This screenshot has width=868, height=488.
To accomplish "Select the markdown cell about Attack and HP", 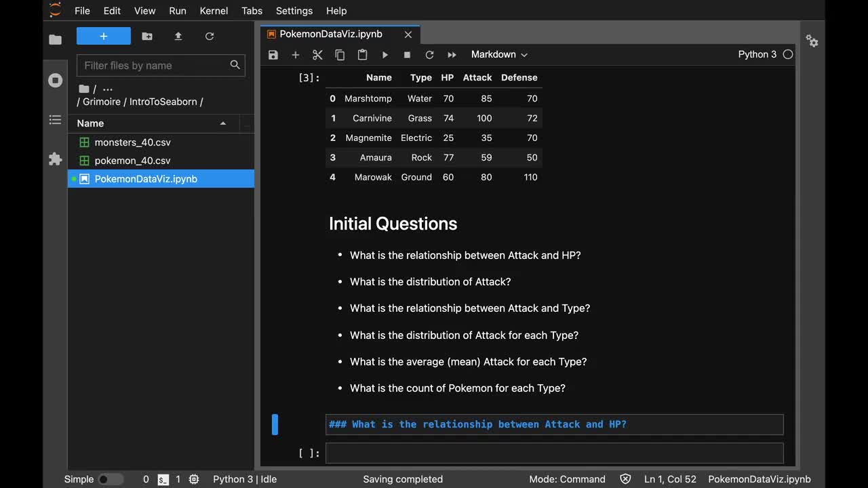I will point(555,424).
